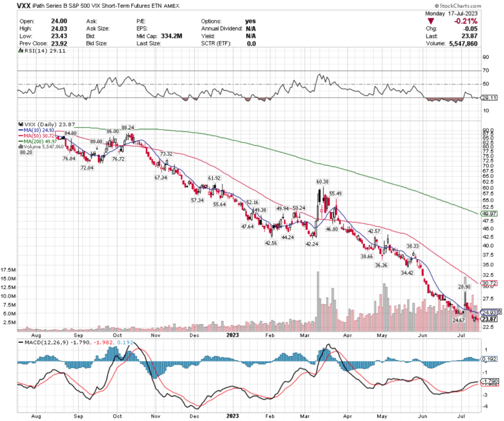The width and height of the screenshot is (504, 421).
Task: Click the VXX (Daily) candlestick legend icon
Action: 21,124
